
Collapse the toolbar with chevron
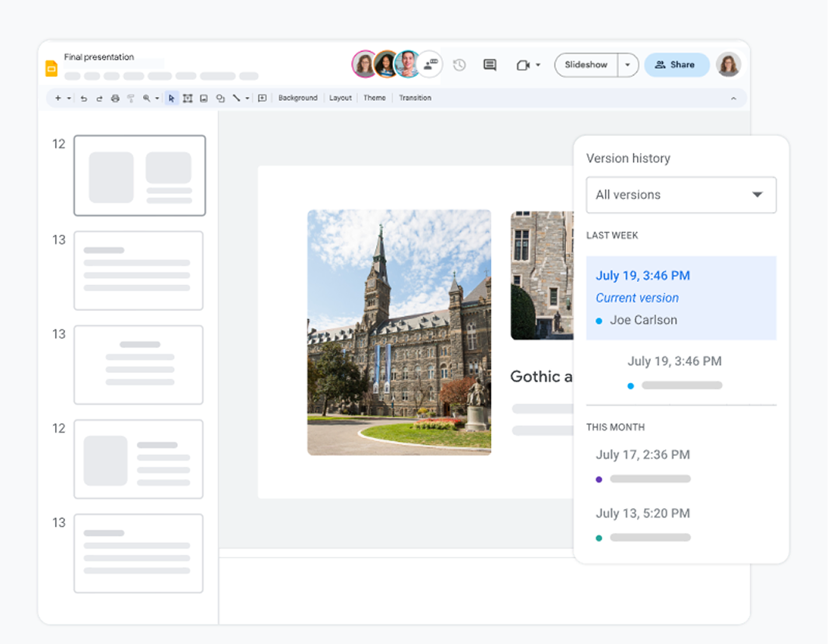tap(733, 99)
